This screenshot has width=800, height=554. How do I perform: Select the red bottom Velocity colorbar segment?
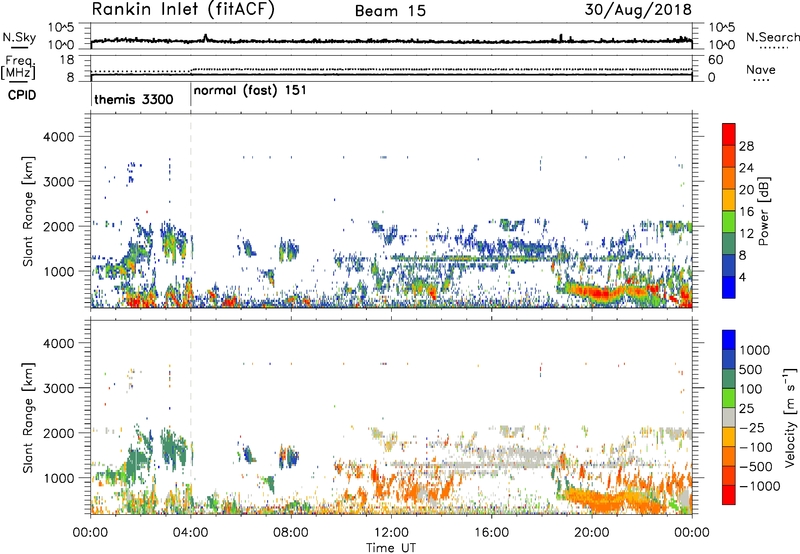pyautogui.click(x=729, y=495)
